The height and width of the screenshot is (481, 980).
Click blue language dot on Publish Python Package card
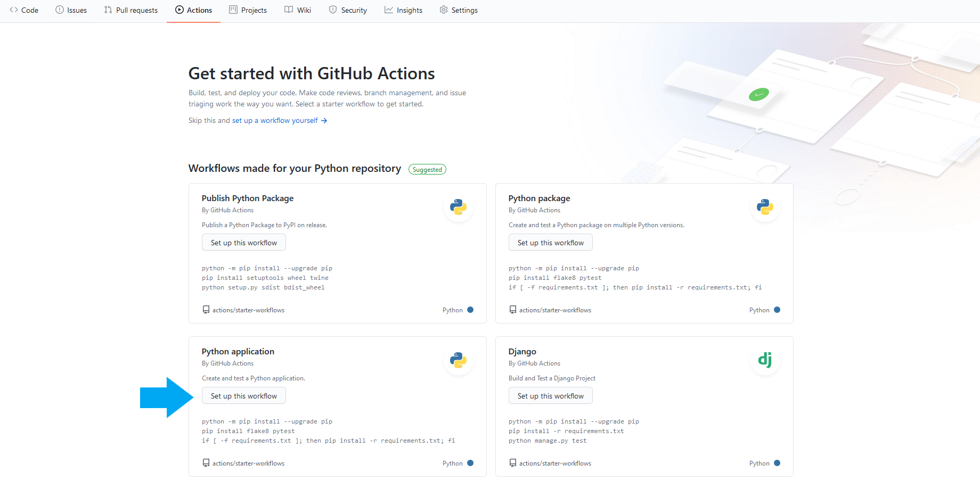click(x=470, y=310)
